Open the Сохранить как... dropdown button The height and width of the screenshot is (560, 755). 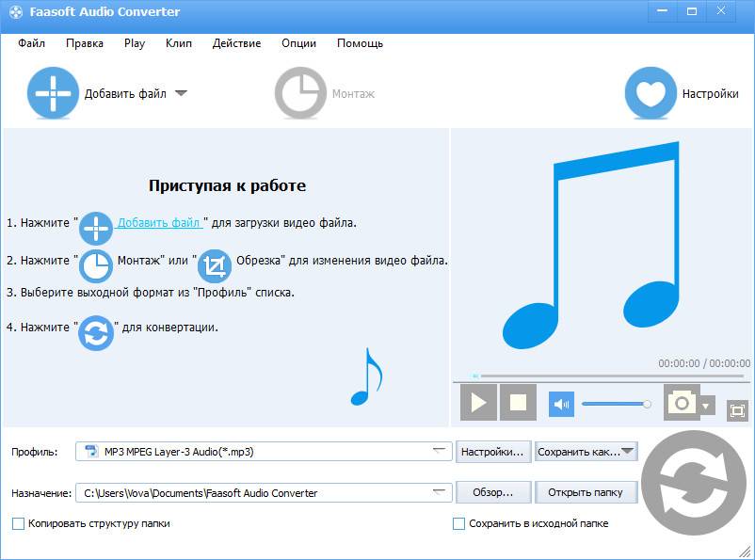pos(586,452)
